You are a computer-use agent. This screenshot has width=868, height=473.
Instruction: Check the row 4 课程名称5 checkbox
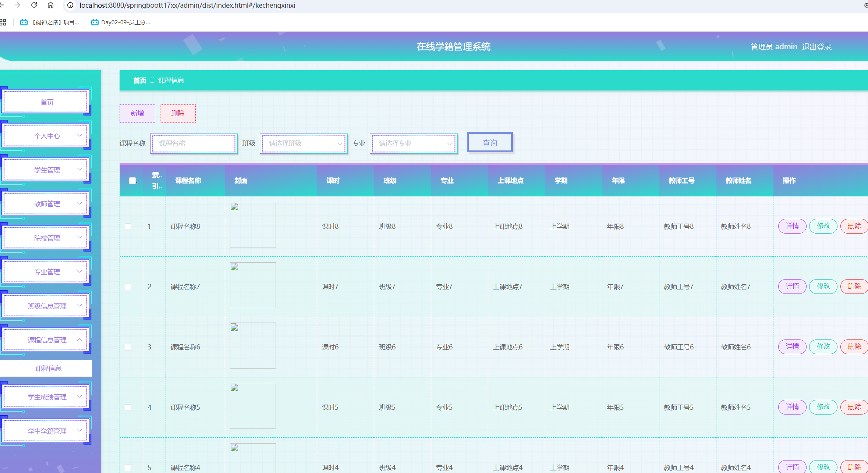point(128,408)
